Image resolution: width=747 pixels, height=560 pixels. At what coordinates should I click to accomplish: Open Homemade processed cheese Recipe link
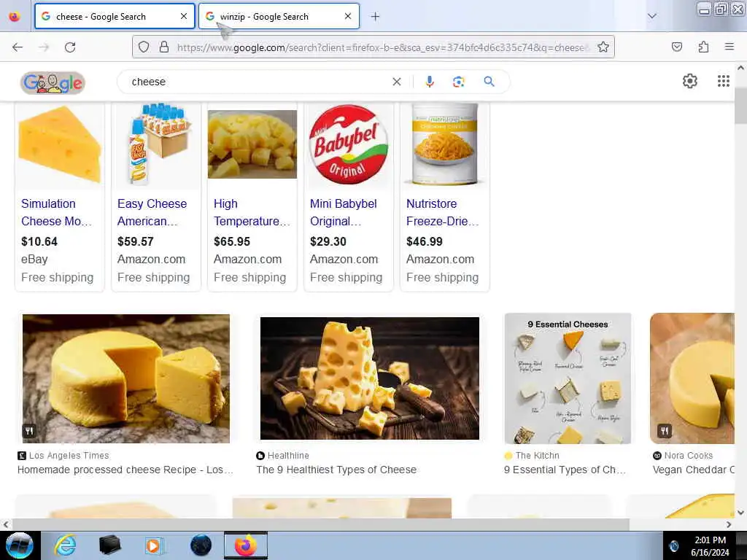pyautogui.click(x=125, y=470)
